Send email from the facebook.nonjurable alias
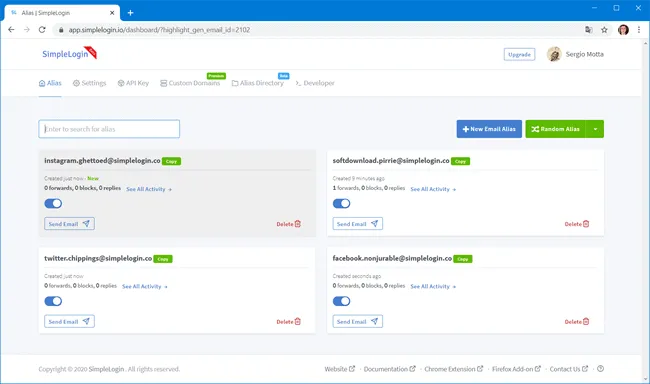 357,321
